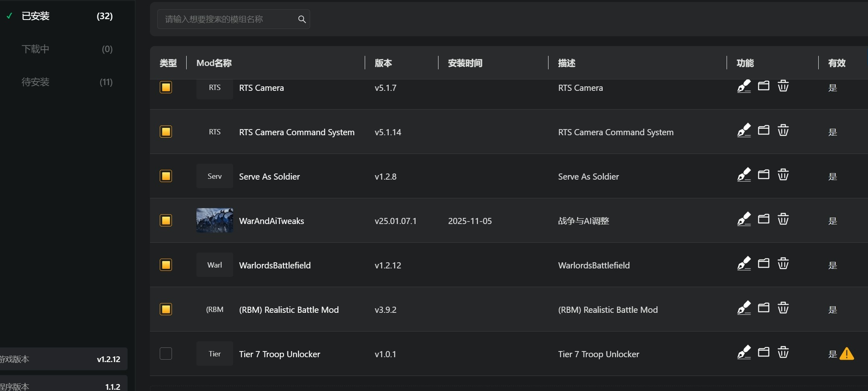The image size is (868, 391).
Task: Select the 待安装 pending install tab
Action: [35, 82]
